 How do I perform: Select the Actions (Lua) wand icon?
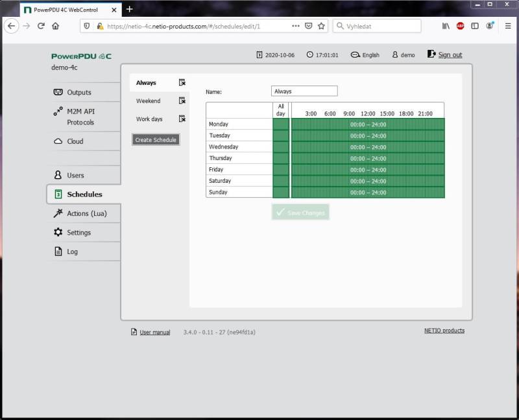pyautogui.click(x=58, y=213)
